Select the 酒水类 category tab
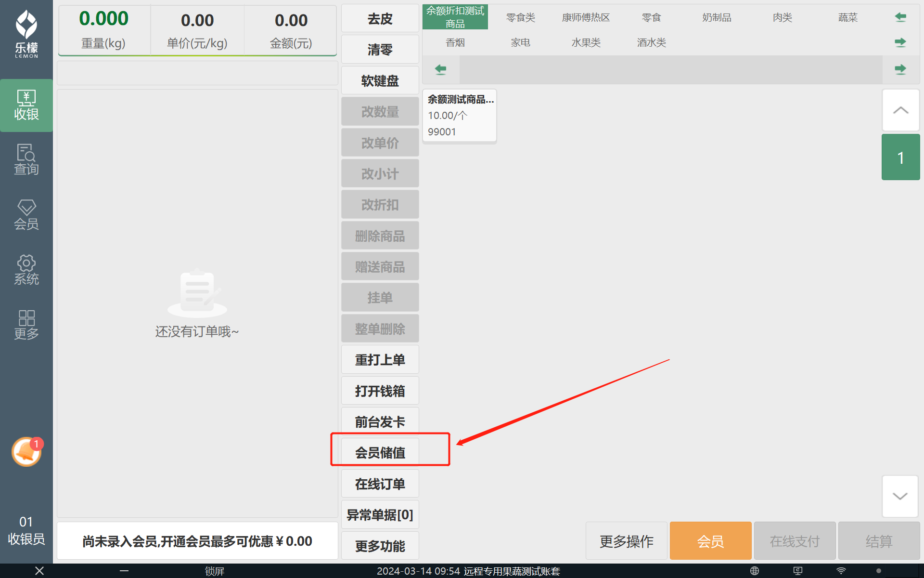The image size is (924, 578). pyautogui.click(x=652, y=42)
